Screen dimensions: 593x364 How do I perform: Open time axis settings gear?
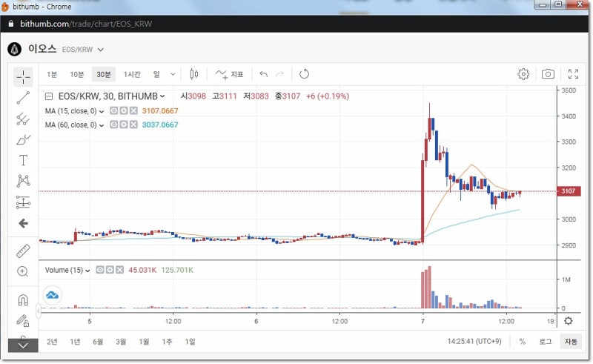pos(568,321)
